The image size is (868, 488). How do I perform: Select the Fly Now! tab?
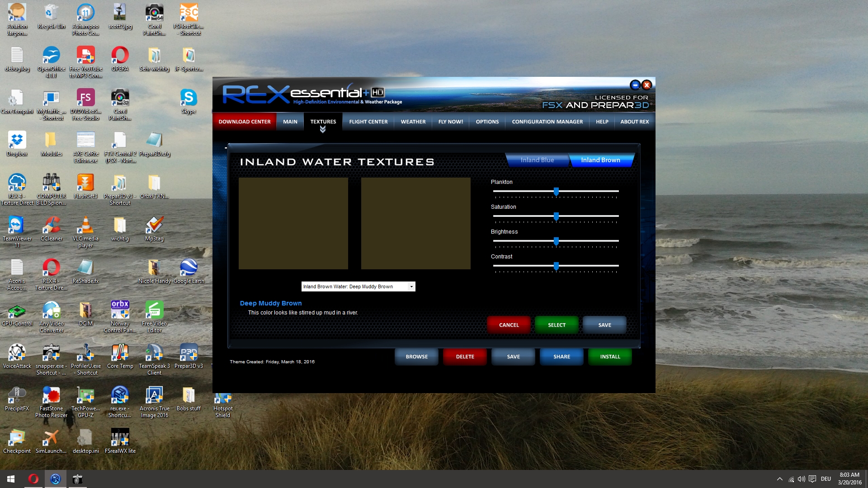[450, 122]
